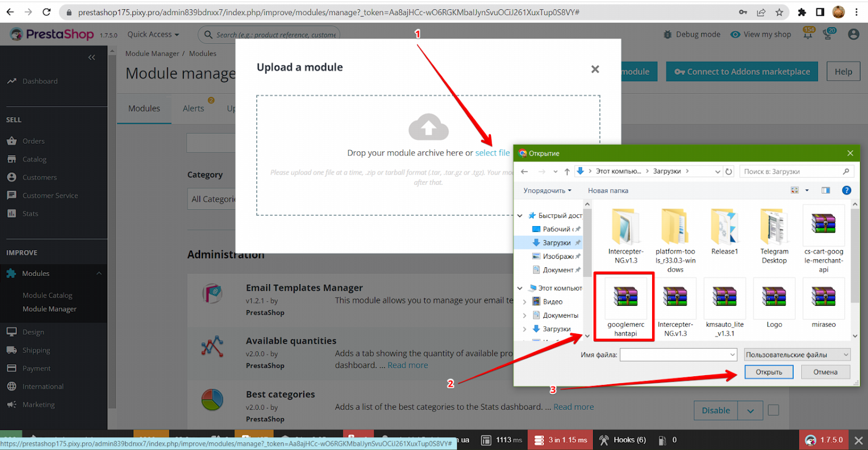Open the notifications bell icon
Image resolution: width=868 pixels, height=450 pixels.
tap(808, 34)
